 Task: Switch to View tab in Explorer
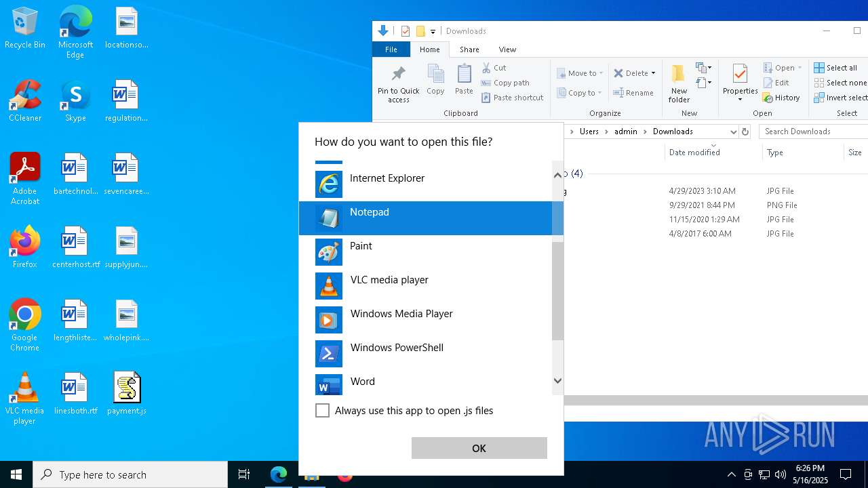507,49
